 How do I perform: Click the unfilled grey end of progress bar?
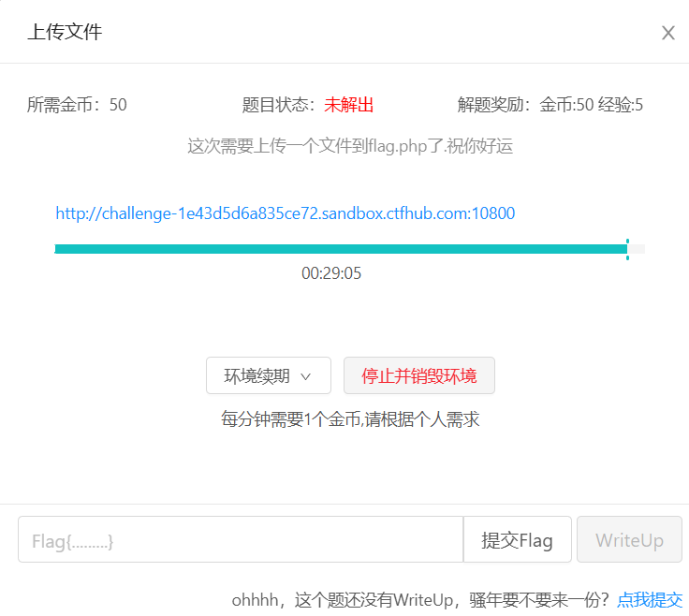tap(638, 249)
